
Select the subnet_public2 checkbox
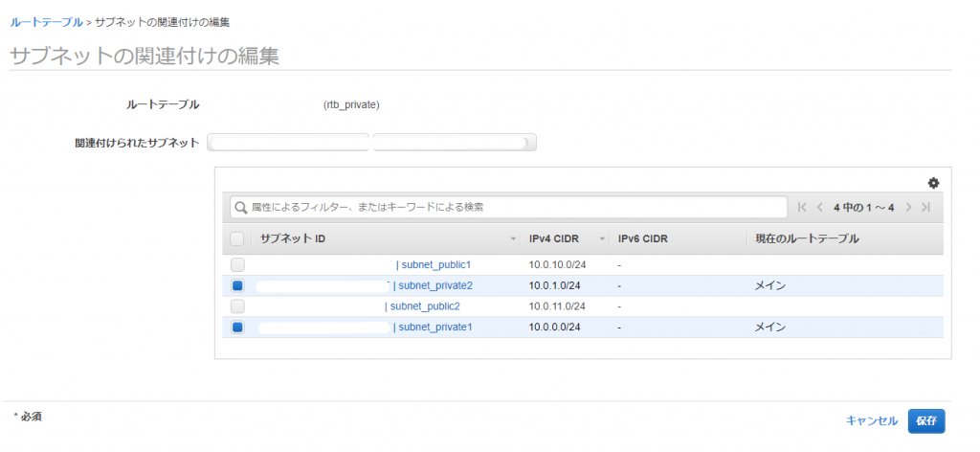[237, 306]
